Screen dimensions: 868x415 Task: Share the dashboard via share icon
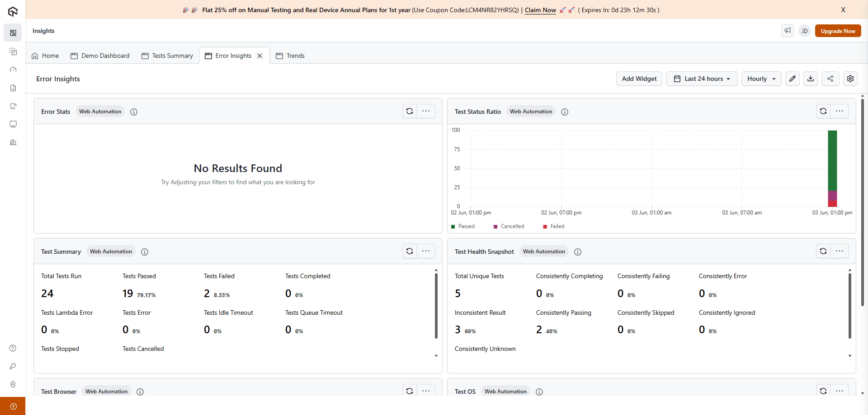(x=830, y=79)
